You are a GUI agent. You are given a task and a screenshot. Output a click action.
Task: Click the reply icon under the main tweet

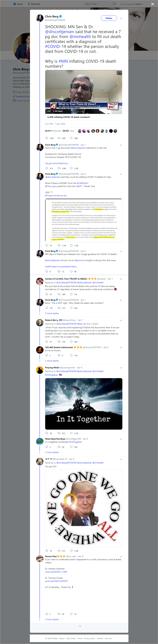coord(47,138)
